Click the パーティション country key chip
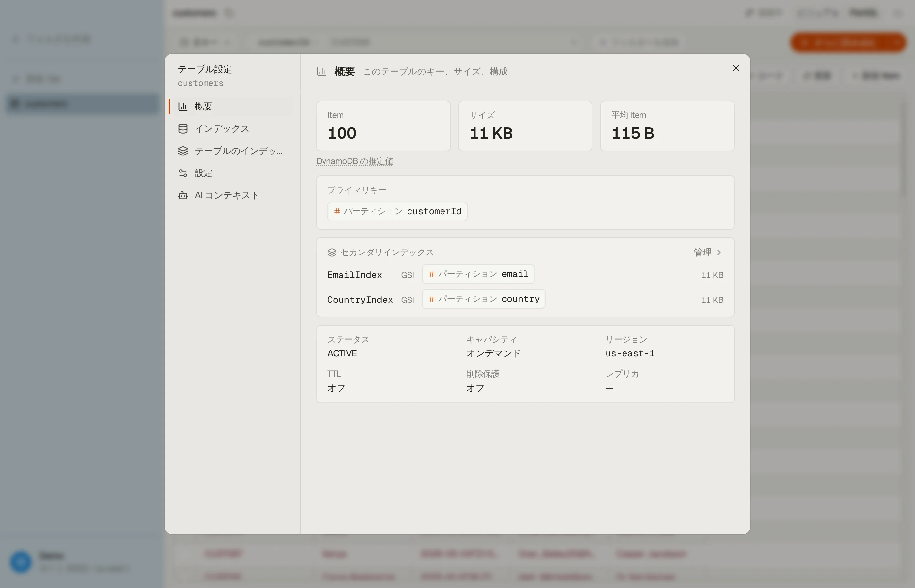Screen dimensions: 915x588 483,299
